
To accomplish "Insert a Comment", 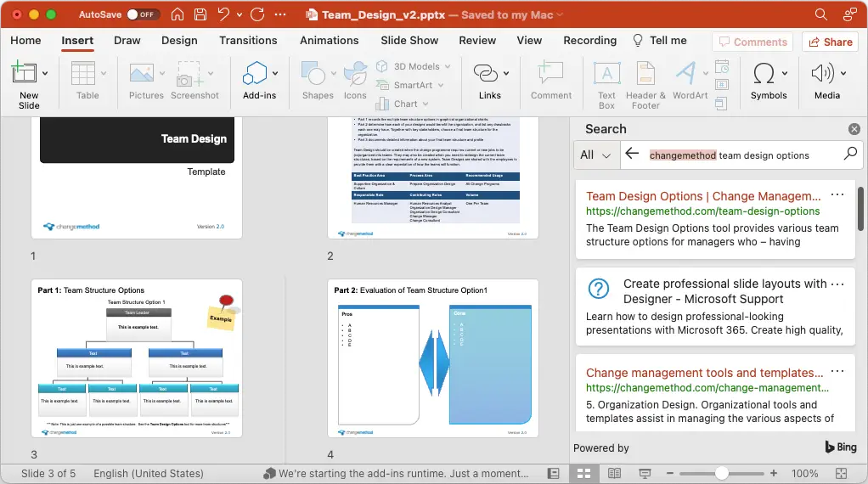I will 551,81.
